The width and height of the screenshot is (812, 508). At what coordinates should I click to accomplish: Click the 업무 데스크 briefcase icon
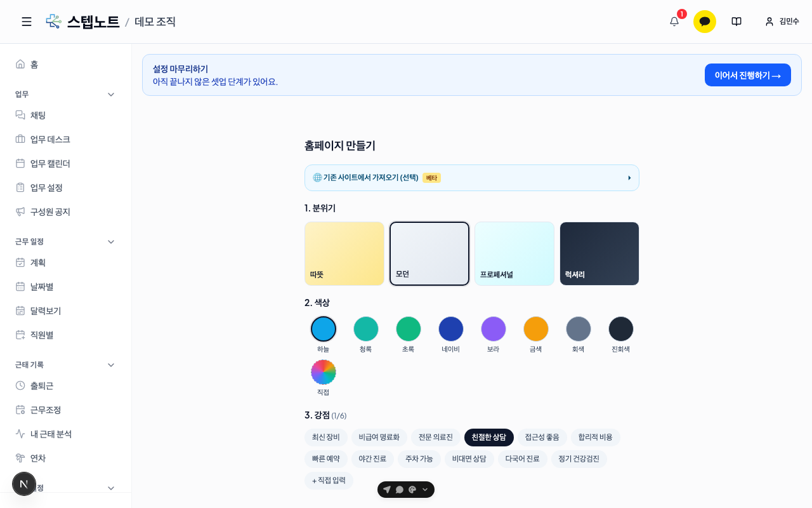point(20,139)
